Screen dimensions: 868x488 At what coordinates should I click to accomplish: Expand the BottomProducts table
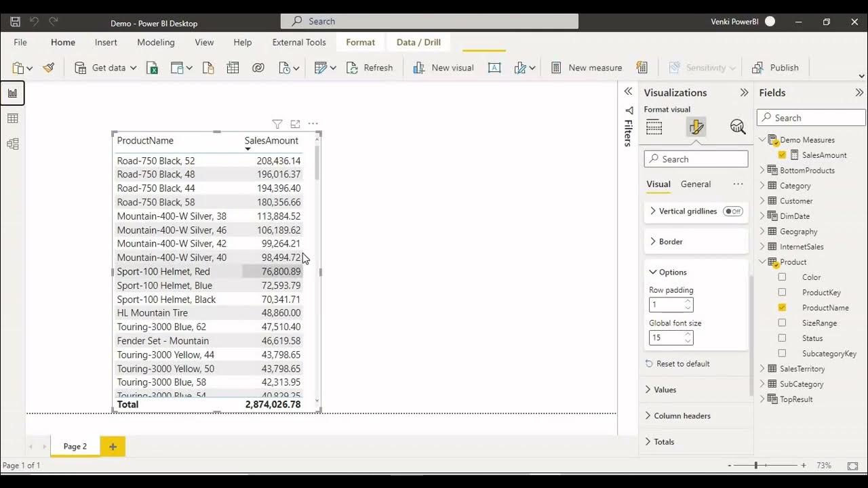(x=762, y=170)
